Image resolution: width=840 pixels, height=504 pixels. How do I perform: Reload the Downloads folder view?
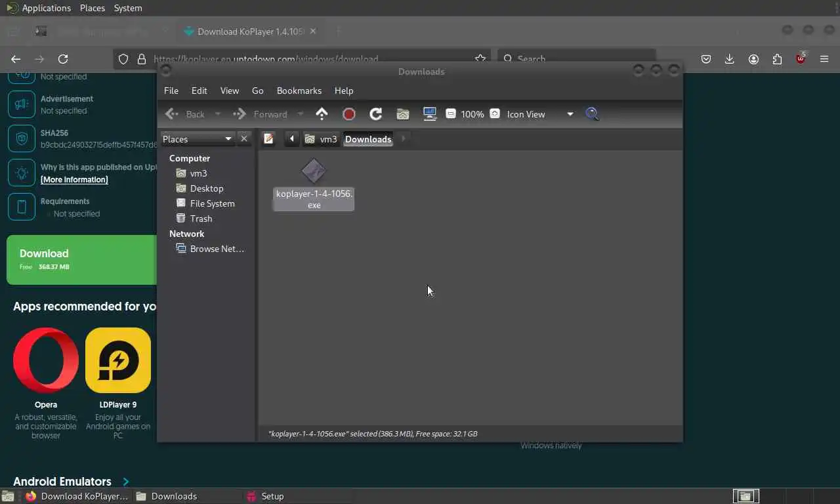[x=376, y=114]
